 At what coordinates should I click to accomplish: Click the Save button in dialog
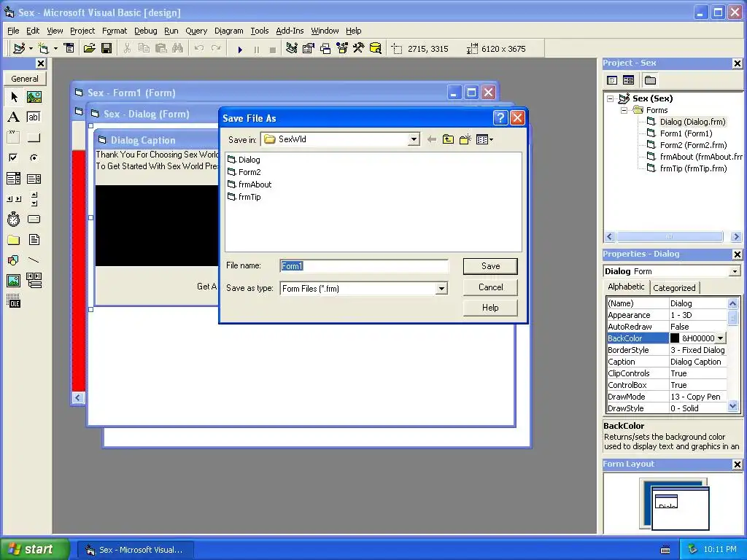[490, 266]
